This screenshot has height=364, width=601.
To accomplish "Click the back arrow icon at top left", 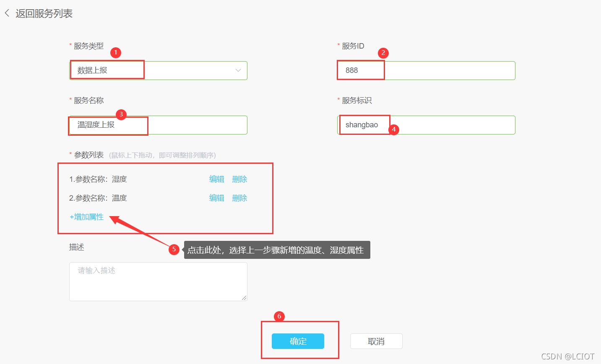I will pos(7,13).
